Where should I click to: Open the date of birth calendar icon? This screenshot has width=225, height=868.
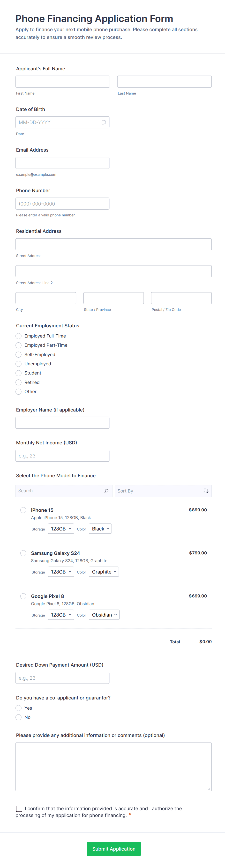click(104, 122)
